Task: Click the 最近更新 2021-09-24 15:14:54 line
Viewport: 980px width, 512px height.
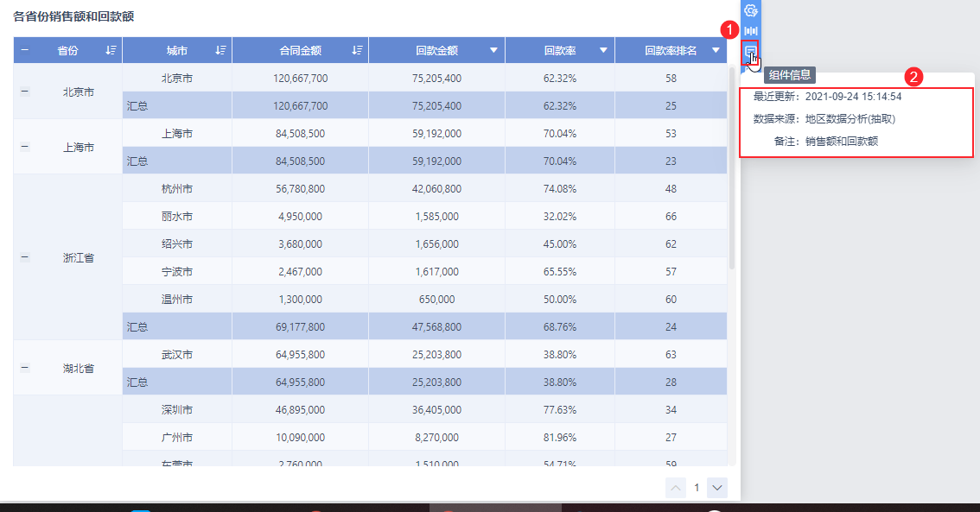Action: point(828,97)
